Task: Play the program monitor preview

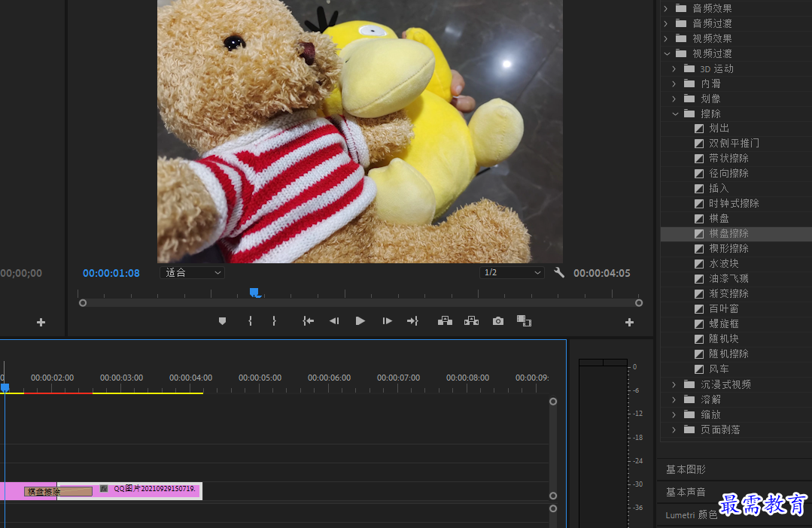Action: pos(360,321)
